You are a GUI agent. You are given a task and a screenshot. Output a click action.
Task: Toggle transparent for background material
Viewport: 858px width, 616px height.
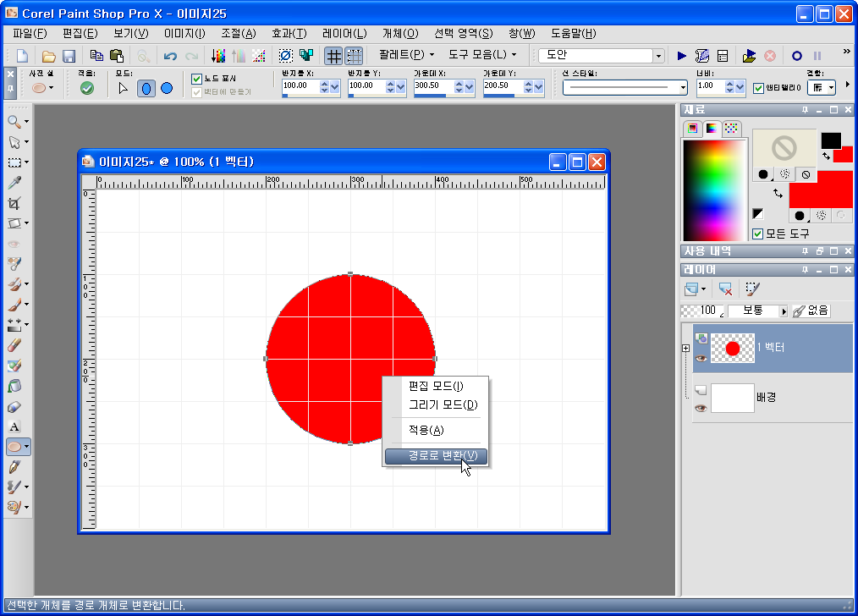coord(840,216)
